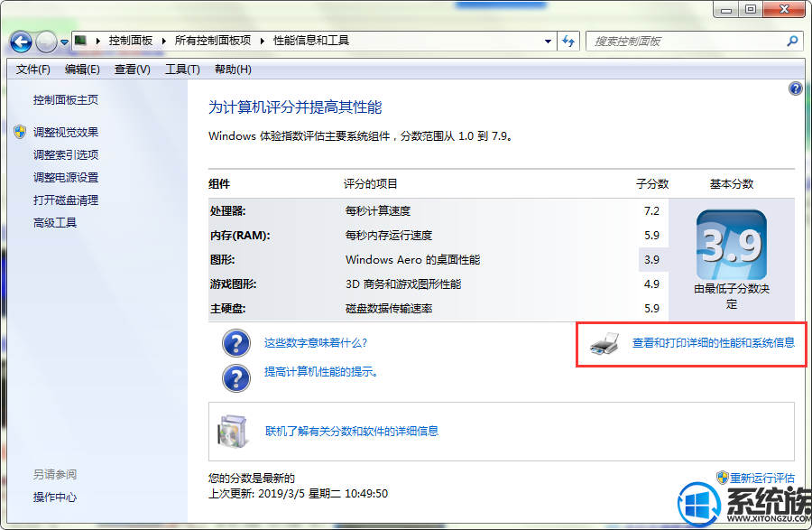Click 重新运行评估 to rerun assessment
Viewport: 812px width, 530px height.
761,479
